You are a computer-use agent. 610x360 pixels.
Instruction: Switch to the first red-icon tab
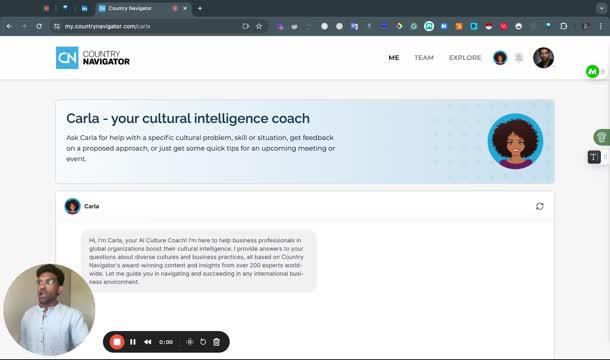pos(46,8)
